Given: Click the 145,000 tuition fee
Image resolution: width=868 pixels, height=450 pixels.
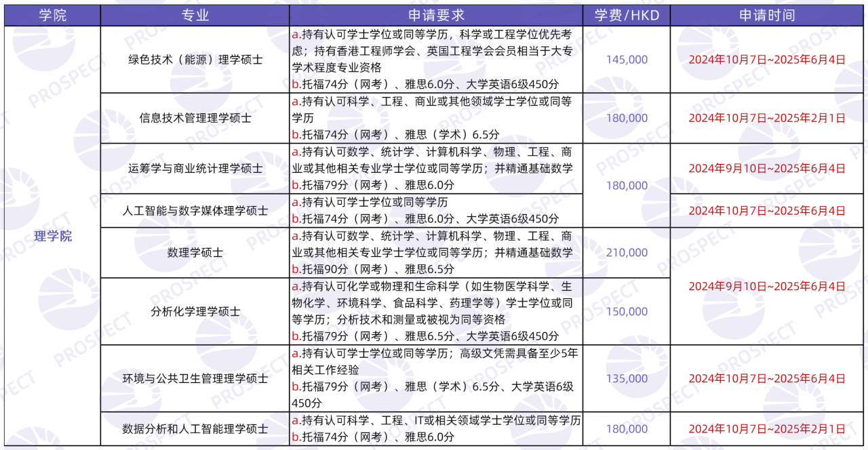Looking at the screenshot, I should click(x=627, y=60).
